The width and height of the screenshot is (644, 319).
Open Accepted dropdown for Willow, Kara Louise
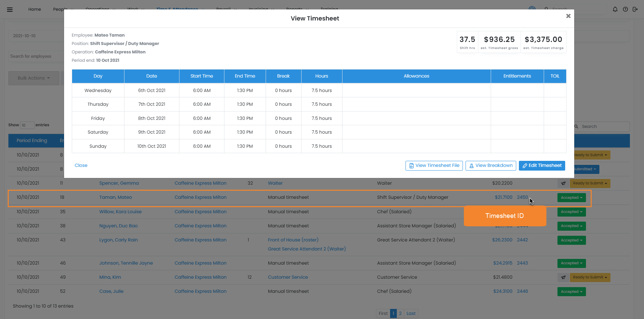572,212
